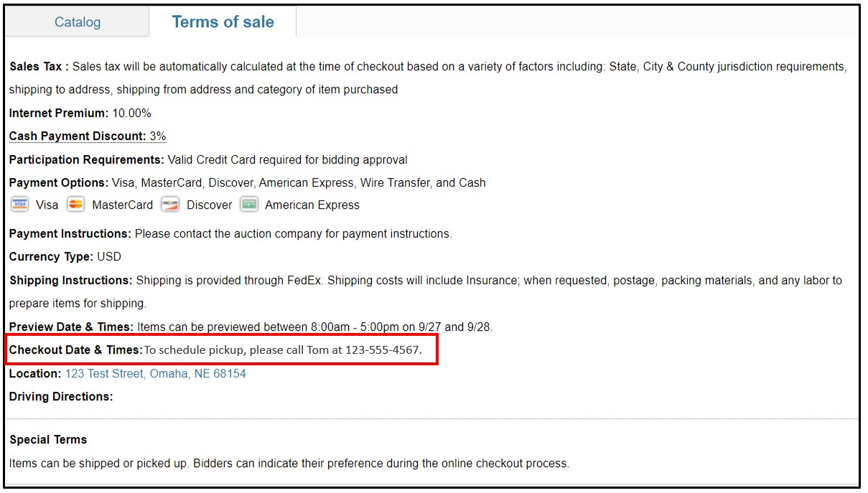Click the Driving Directions label
The width and height of the screenshot is (868, 493).
61,396
